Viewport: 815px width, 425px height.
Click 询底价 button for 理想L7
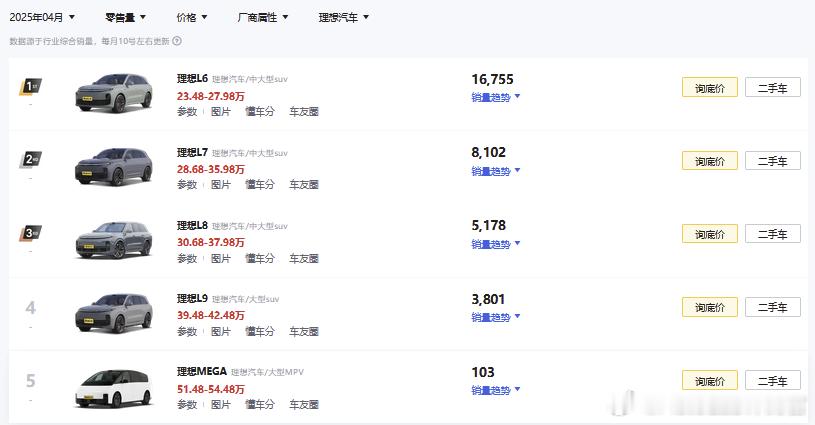pos(709,161)
